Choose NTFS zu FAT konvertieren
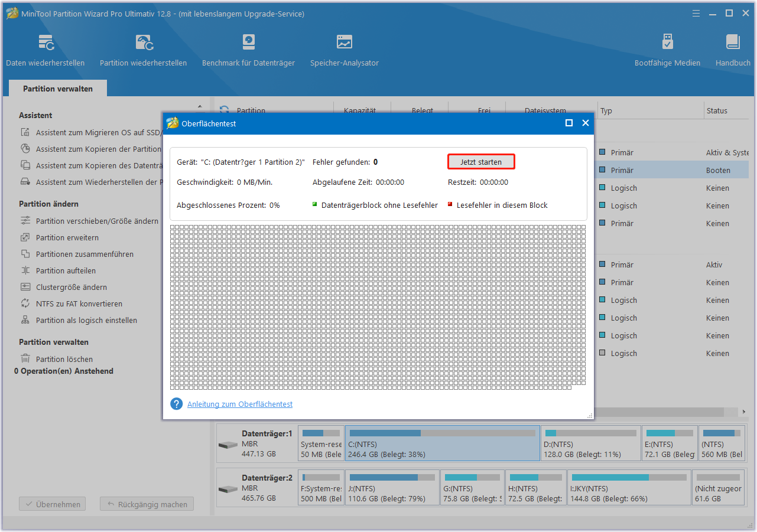The width and height of the screenshot is (757, 532). 72,303
